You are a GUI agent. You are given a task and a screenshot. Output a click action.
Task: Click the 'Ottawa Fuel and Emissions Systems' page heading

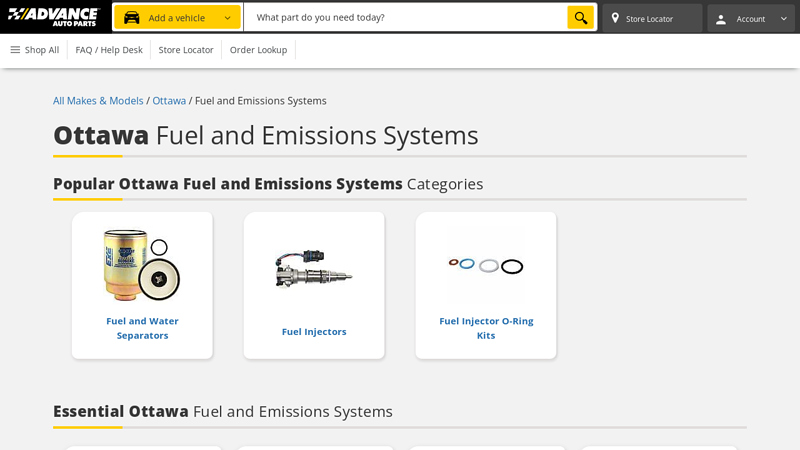pos(266,135)
